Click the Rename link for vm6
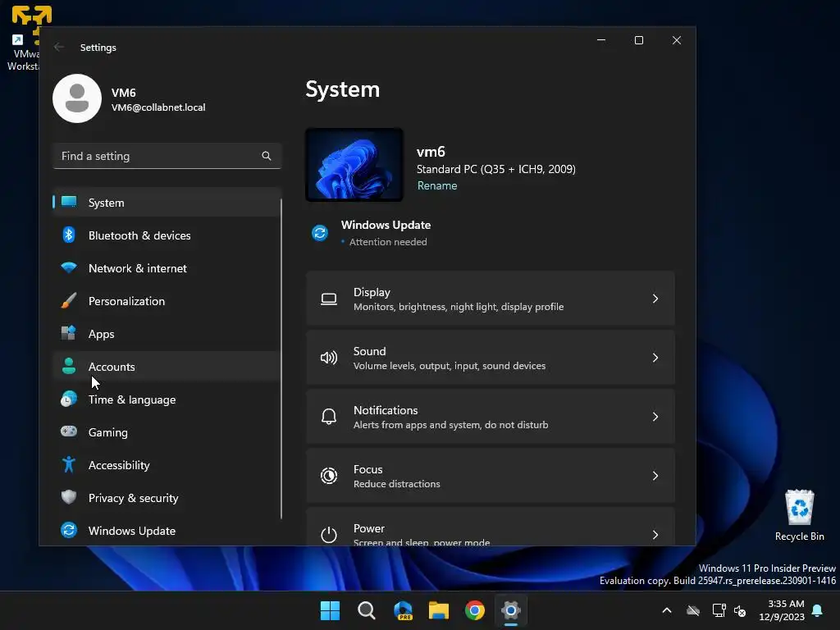The width and height of the screenshot is (840, 630). [x=437, y=185]
